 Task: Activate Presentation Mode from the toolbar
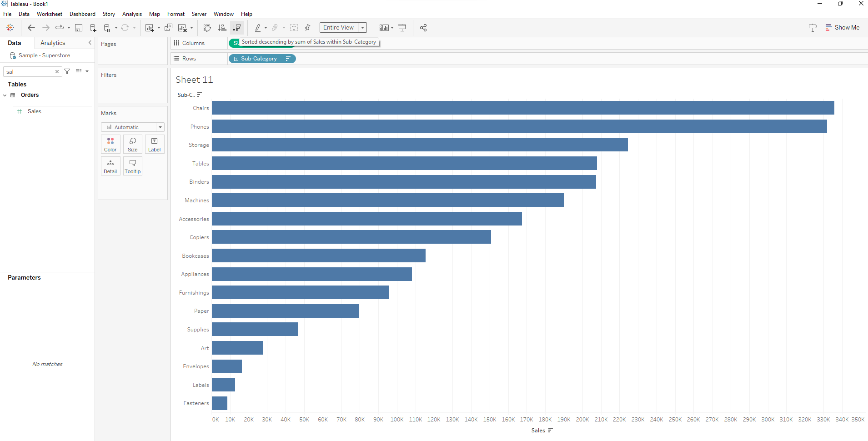point(402,28)
